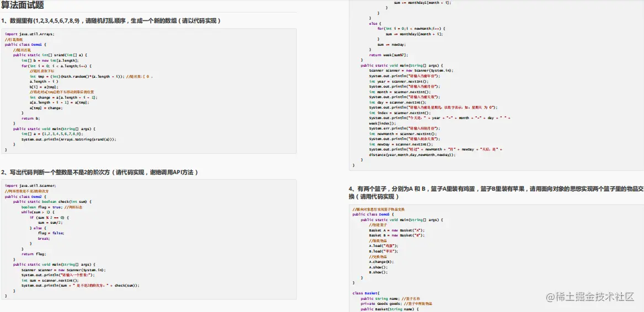Click 'Basket B = new Basket("B");'

click(x=397, y=235)
